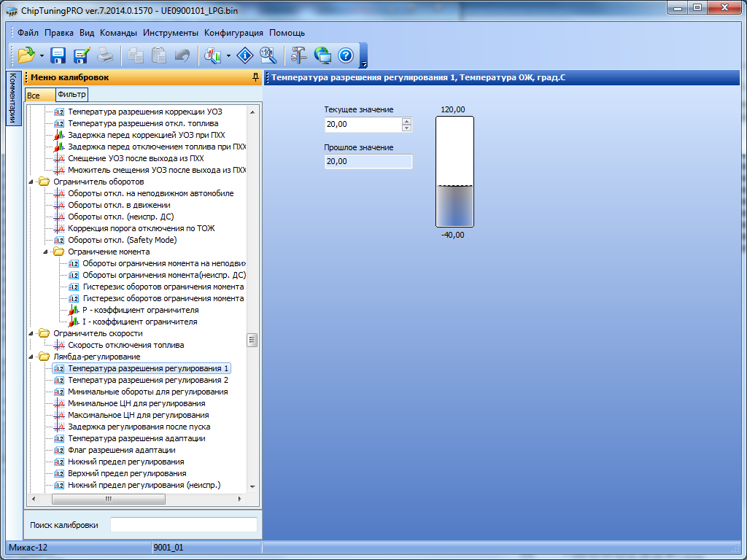Click the Save floppy disk icon
This screenshot has height=560, width=747.
tap(58, 55)
